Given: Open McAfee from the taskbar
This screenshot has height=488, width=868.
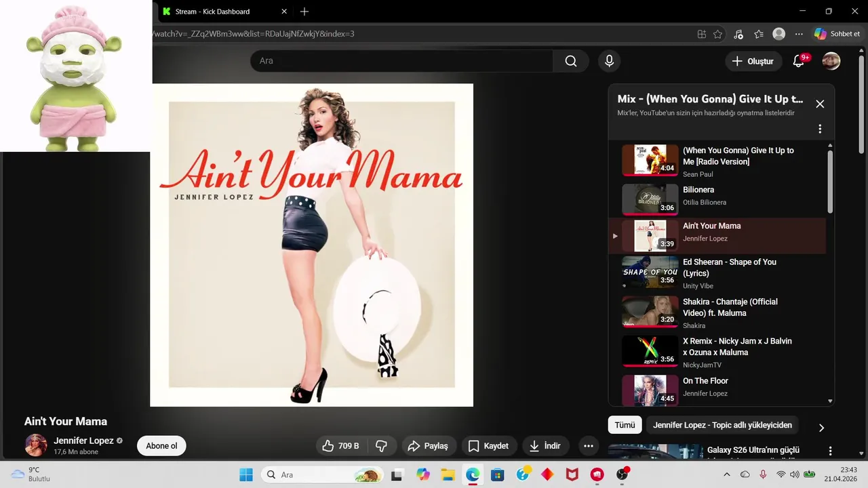Looking at the screenshot, I should pos(572,474).
